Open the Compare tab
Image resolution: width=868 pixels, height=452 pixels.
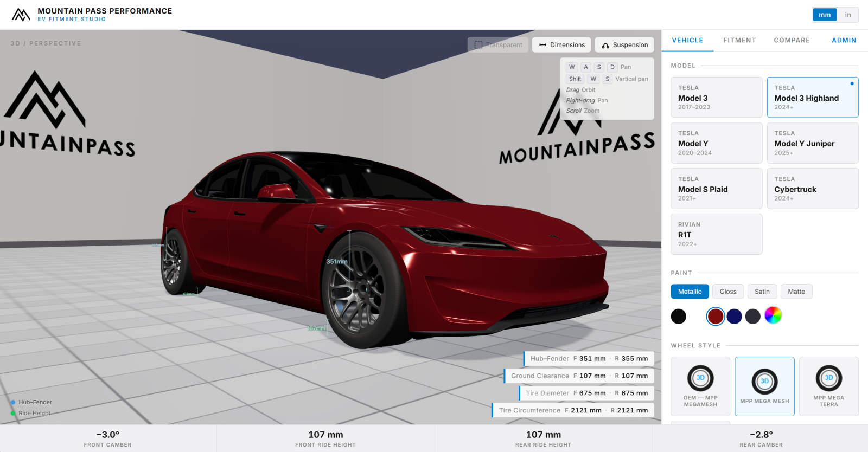(x=792, y=40)
